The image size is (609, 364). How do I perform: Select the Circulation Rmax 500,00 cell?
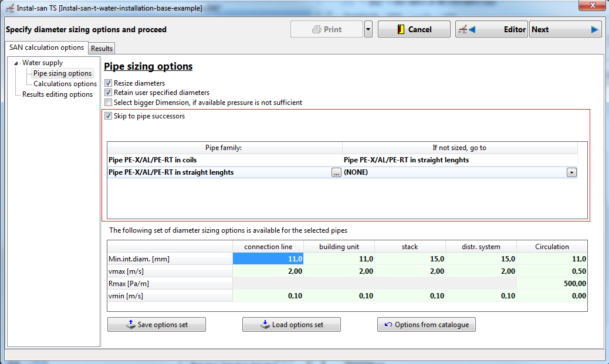click(552, 284)
